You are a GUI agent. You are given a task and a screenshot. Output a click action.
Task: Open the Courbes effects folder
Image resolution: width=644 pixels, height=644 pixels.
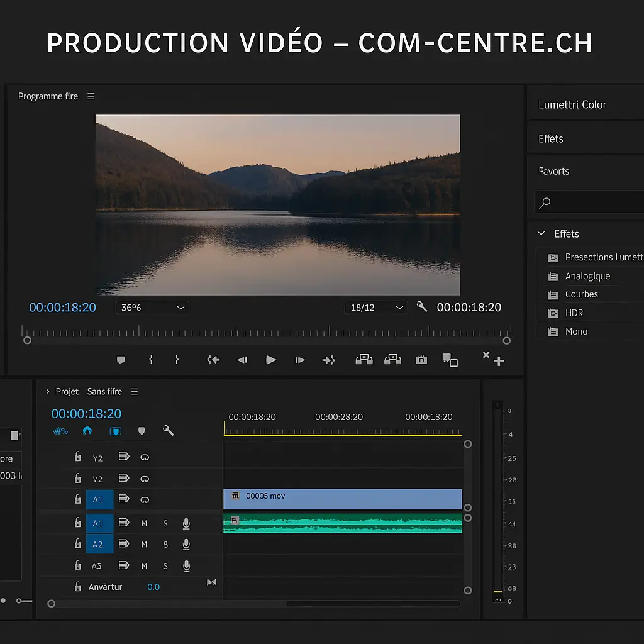click(581, 294)
